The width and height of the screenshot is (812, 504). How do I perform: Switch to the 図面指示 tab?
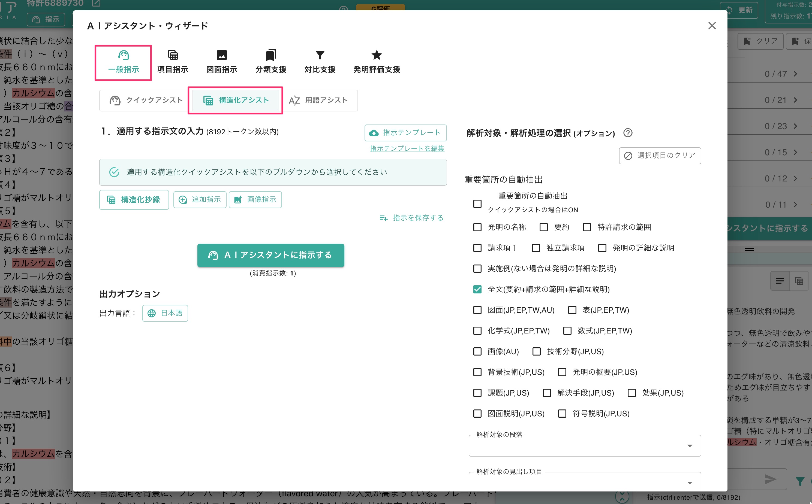click(221, 62)
